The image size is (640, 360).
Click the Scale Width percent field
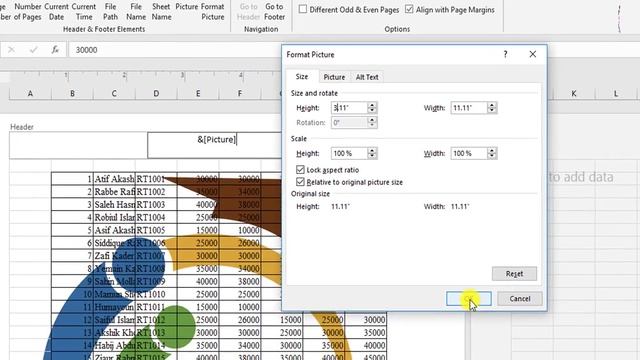(x=469, y=153)
